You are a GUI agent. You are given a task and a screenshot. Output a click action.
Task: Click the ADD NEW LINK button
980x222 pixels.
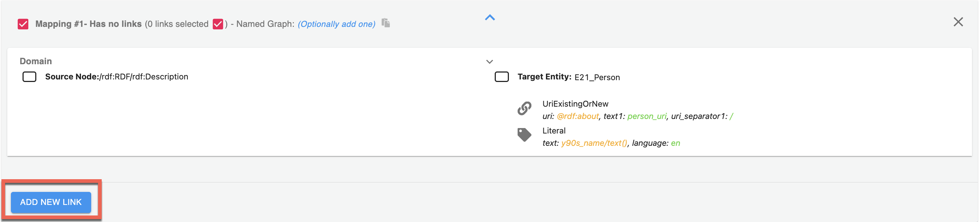coord(50,202)
